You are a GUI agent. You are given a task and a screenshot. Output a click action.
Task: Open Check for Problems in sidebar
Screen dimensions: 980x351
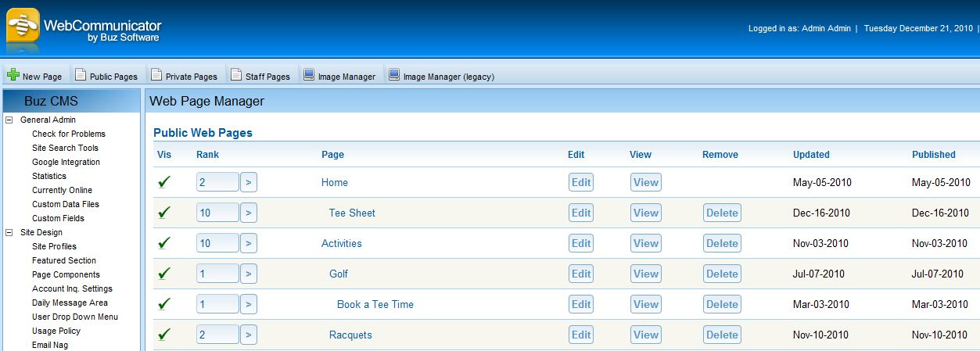point(68,134)
